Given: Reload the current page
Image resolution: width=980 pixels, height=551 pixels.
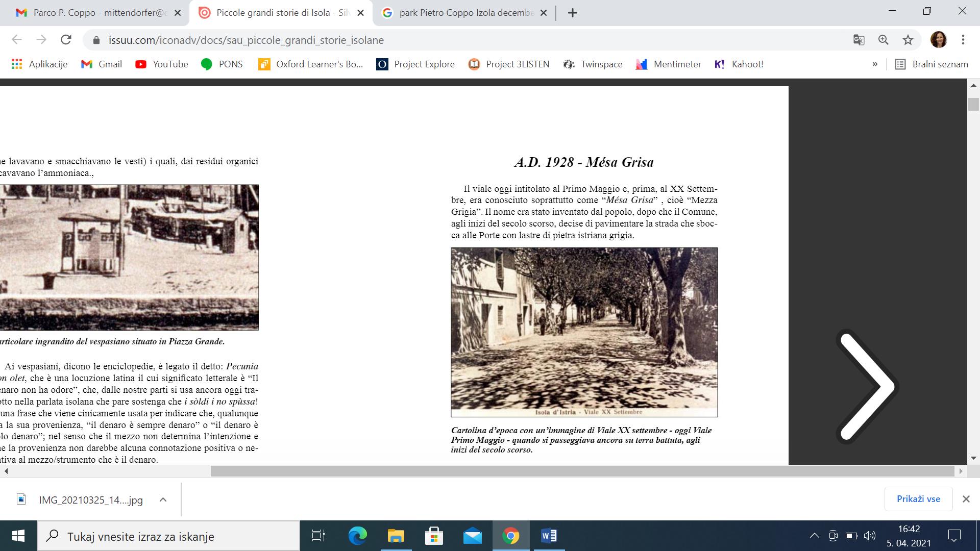Looking at the screenshot, I should (66, 40).
